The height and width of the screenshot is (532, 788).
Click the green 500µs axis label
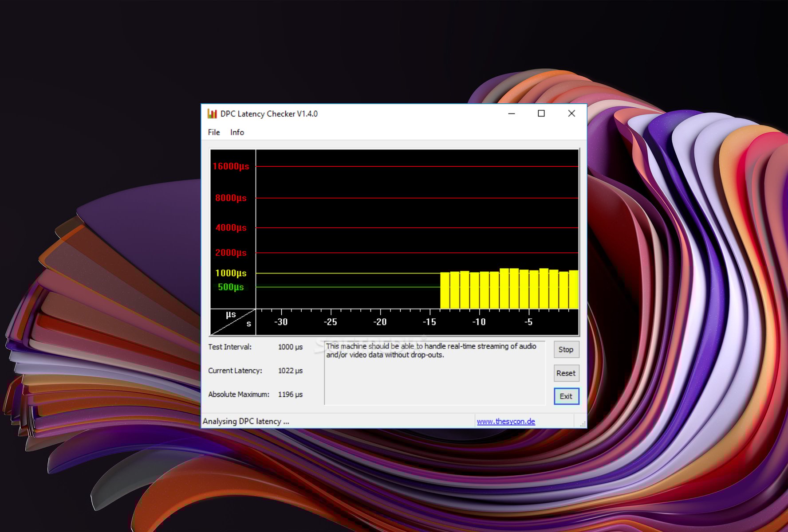231,287
